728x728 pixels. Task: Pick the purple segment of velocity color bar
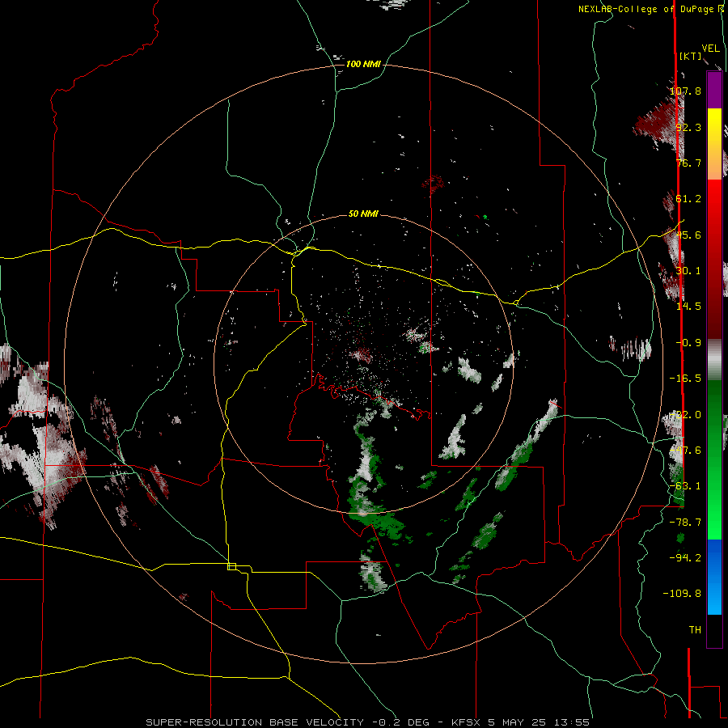[714, 90]
